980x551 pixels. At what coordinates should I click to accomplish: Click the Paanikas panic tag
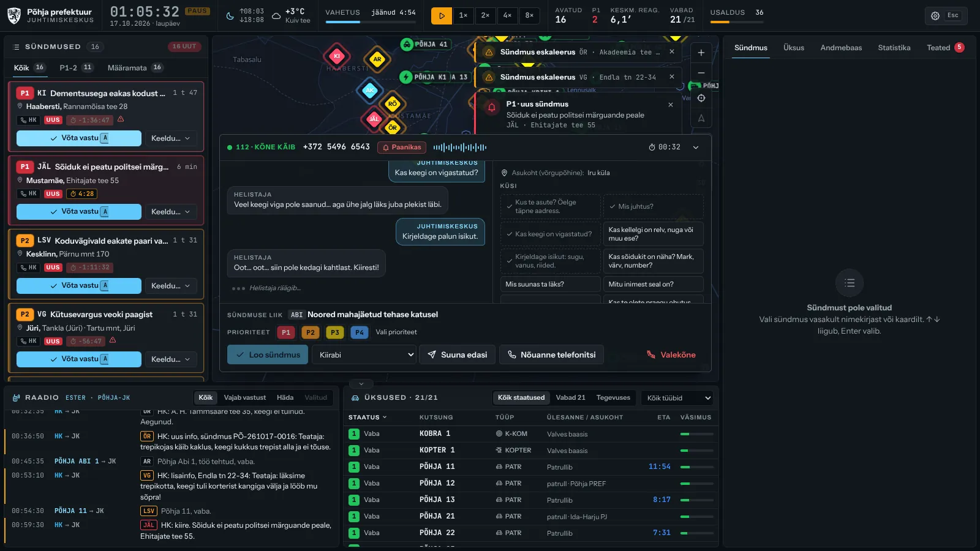[402, 148]
